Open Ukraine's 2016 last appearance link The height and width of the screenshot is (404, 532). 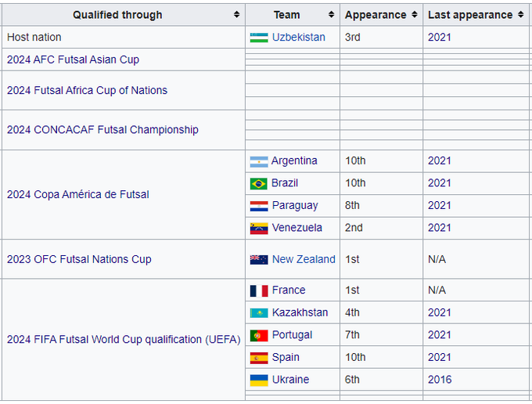[x=439, y=380]
